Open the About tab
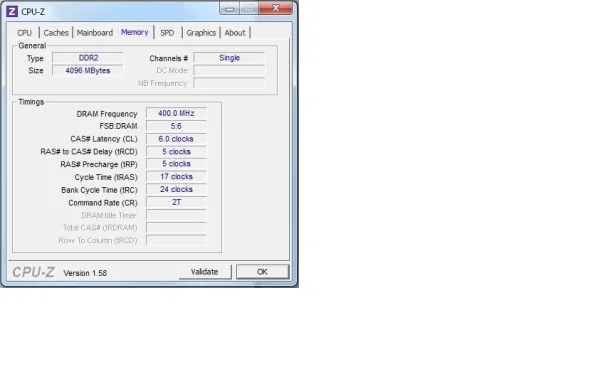This screenshot has height=384, width=615. (x=235, y=33)
